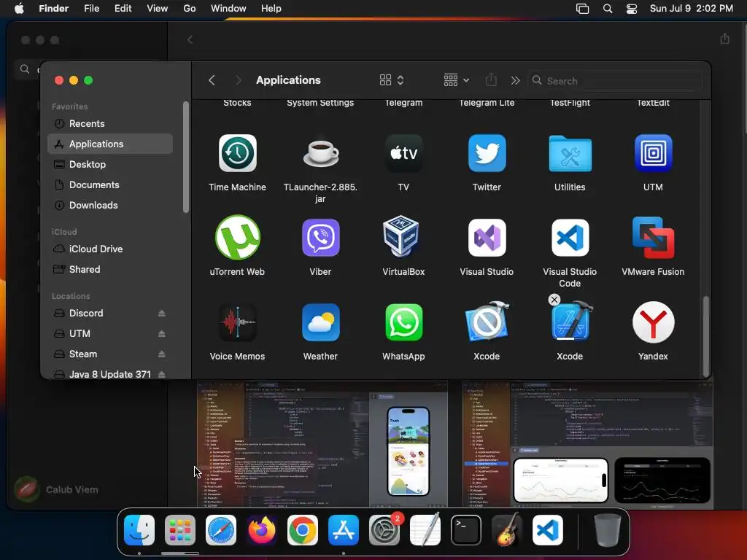Eject the Steam volume
The image size is (747, 560).
(162, 354)
